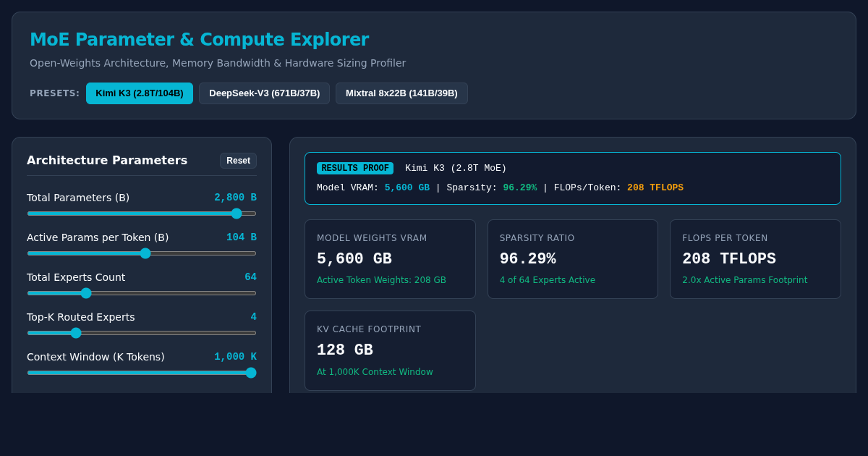868x456 pixels.
Task: Adjust the Active Params per Token slider
Action: coord(142,253)
